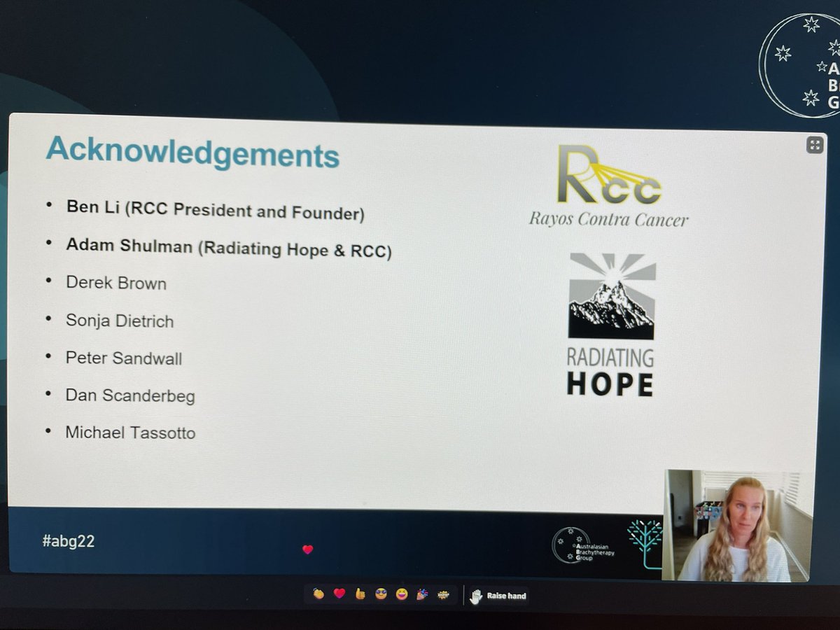
Task: Send the laughing face reaction
Action: tap(401, 594)
